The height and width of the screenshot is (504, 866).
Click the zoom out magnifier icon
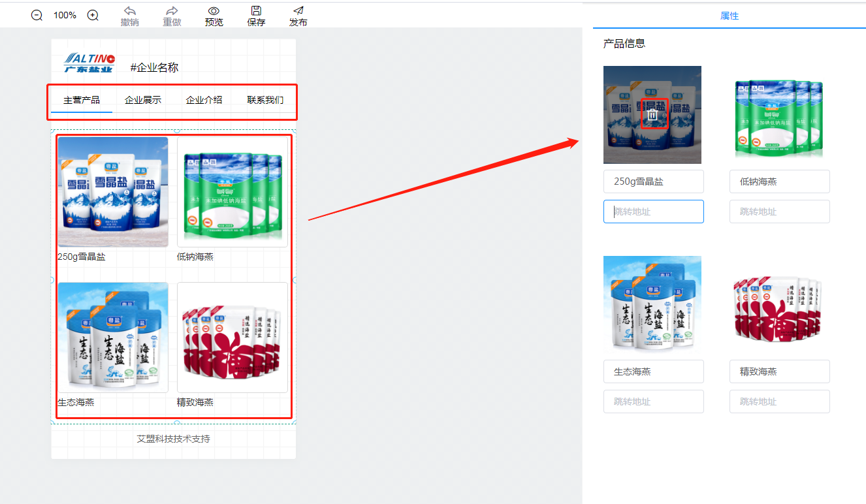pos(37,15)
